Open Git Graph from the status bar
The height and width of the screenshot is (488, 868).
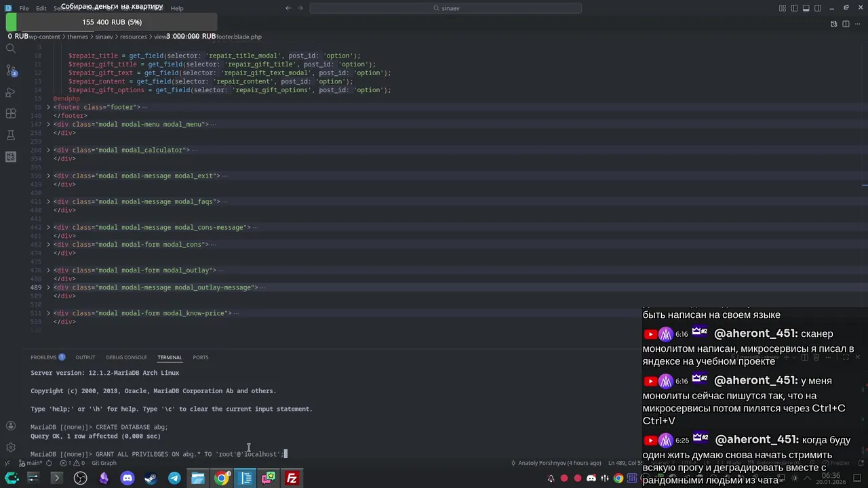point(104,463)
